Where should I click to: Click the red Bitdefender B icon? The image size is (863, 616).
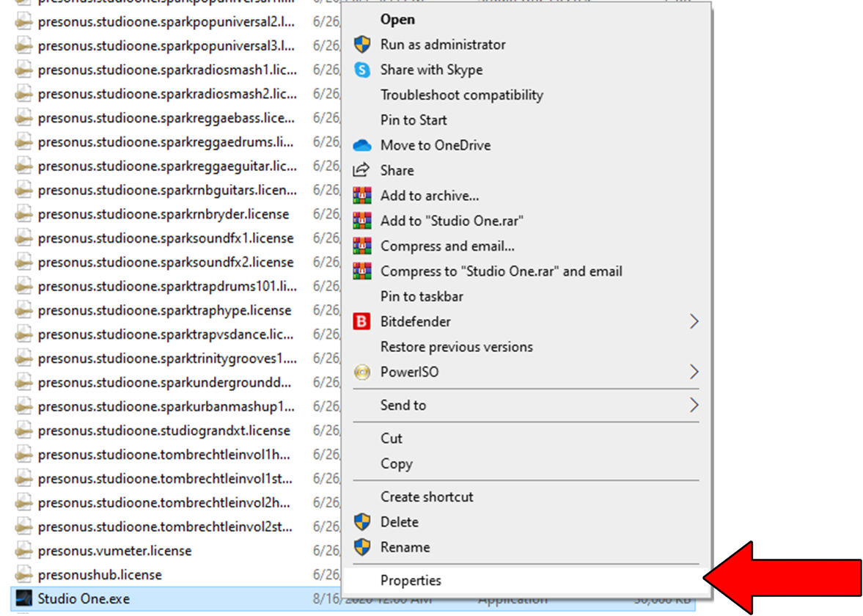tap(361, 321)
